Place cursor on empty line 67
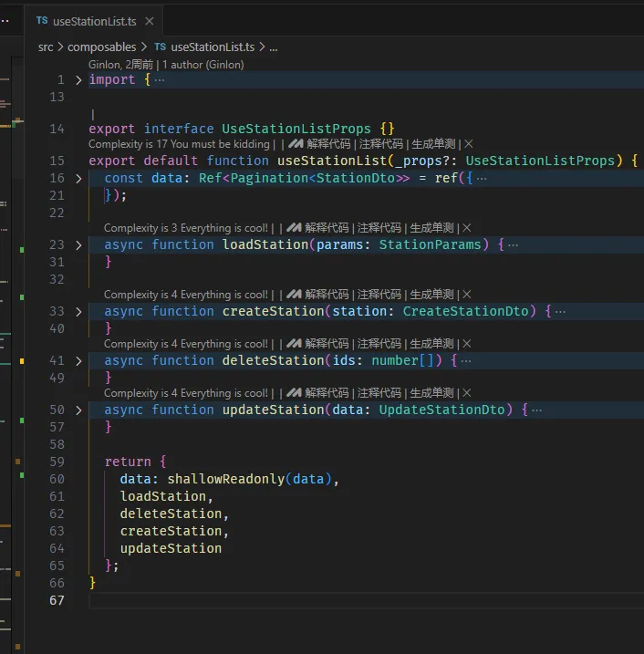Viewport: 644px width, 654px height. coord(366,600)
